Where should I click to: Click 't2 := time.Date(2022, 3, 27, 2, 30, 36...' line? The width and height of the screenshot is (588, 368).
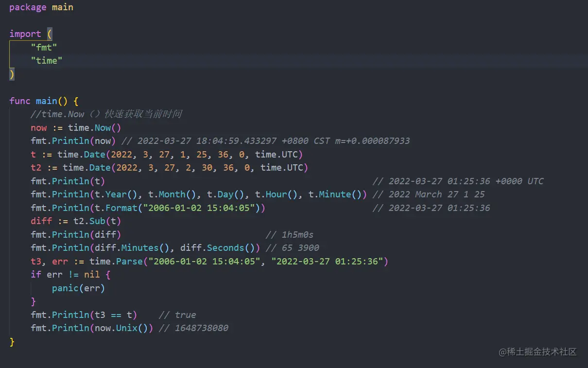[x=170, y=167]
